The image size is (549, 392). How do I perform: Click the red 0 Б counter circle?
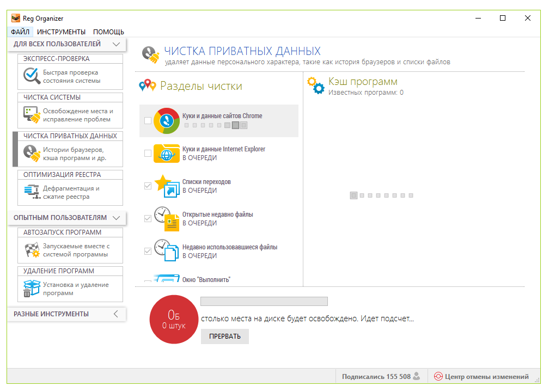(x=174, y=319)
